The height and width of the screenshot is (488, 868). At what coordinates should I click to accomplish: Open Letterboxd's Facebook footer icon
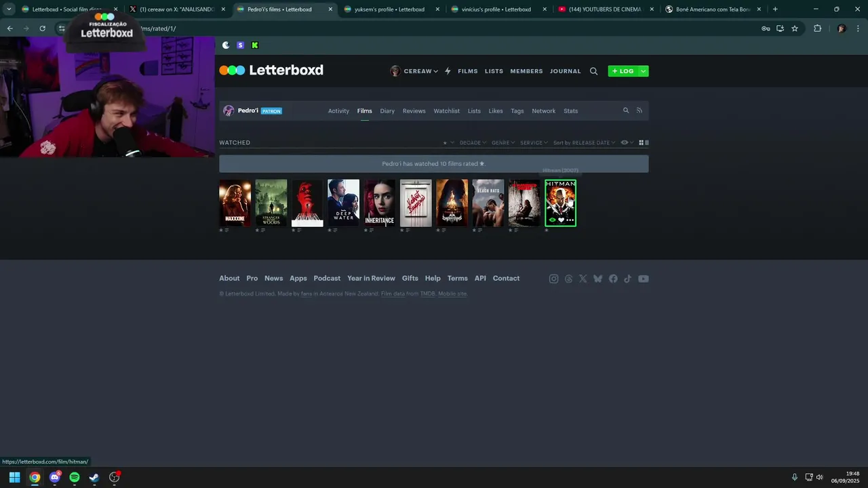point(613,279)
